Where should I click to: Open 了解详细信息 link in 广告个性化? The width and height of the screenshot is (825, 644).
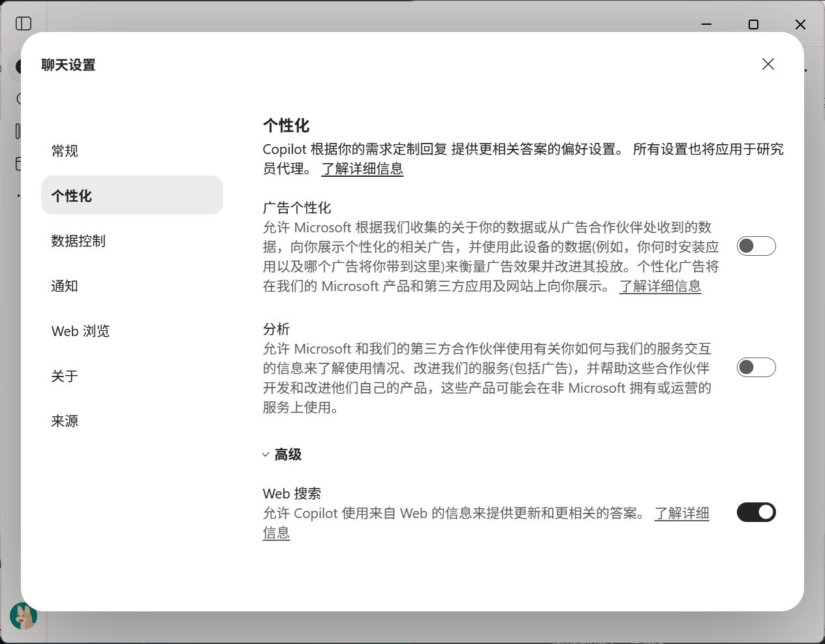[x=661, y=286]
